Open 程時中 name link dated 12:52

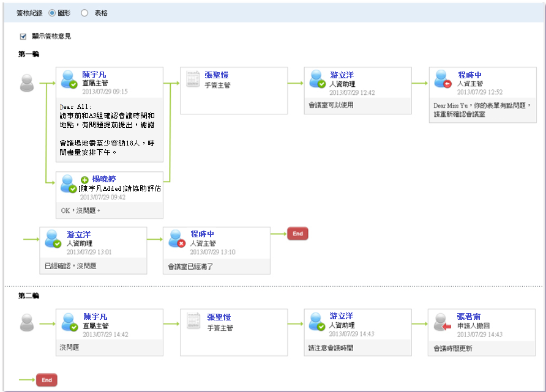(469, 75)
